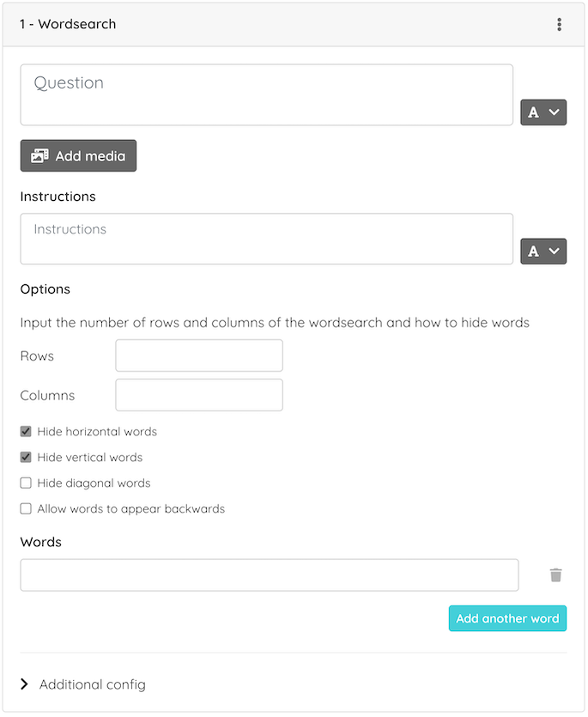The width and height of the screenshot is (588, 717).
Task: Focus the Instructions text area
Action: pyautogui.click(x=267, y=239)
